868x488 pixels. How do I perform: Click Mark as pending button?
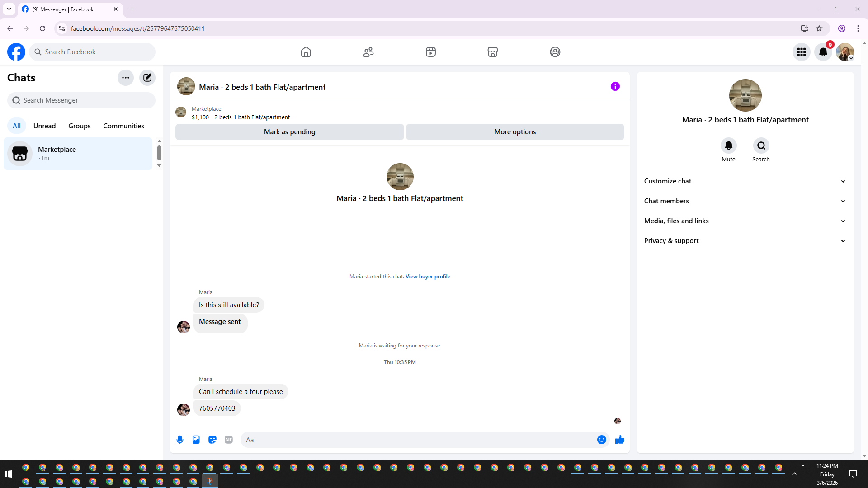click(x=289, y=132)
